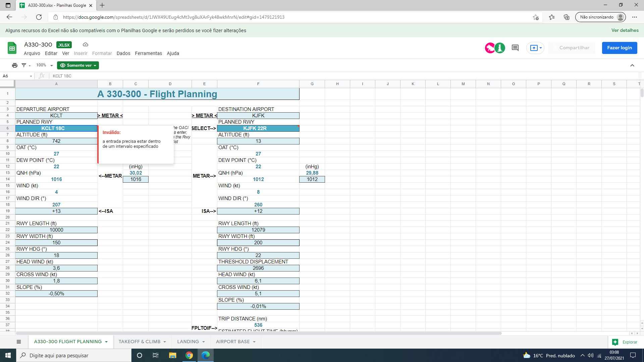Open the filter views icon
Image resolution: width=644 pixels, height=362 pixels.
point(24,65)
